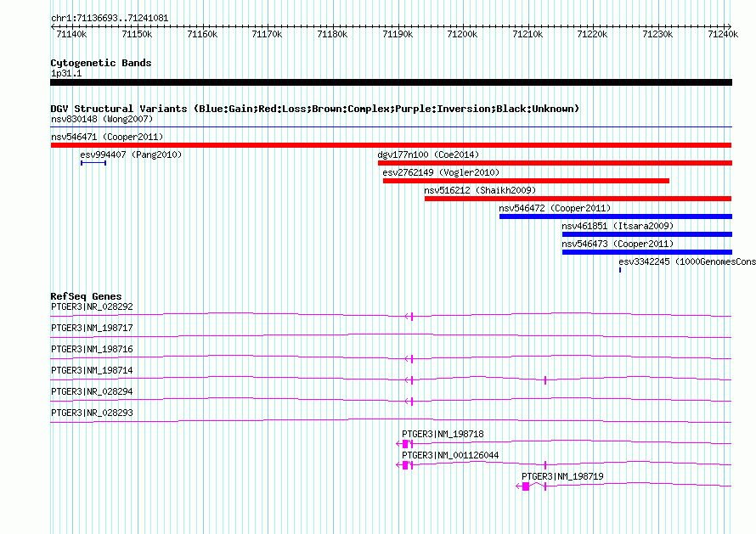The image size is (756, 534).
Task: Click the terminal exon block of NM_198719
Action: click(526, 486)
